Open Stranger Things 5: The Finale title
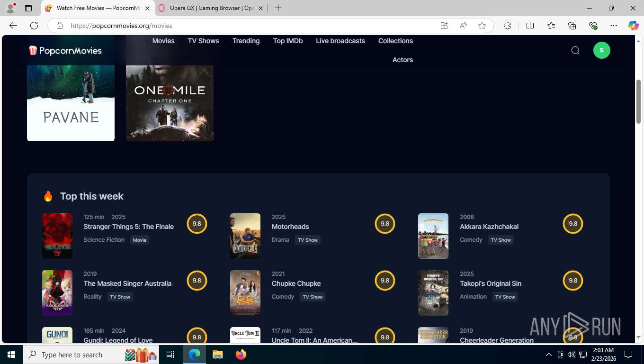The width and height of the screenshot is (644, 364). click(129, 227)
